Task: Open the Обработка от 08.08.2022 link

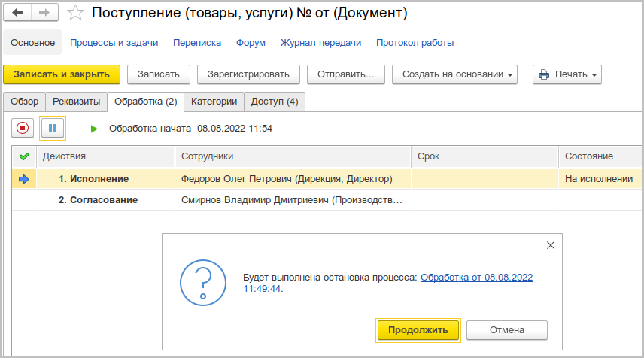Action: pyautogui.click(x=476, y=278)
